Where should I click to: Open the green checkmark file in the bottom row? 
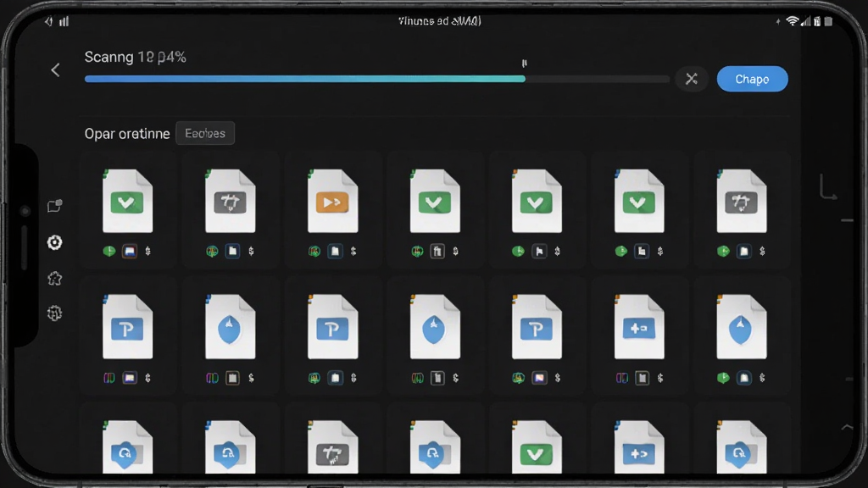pos(537,447)
